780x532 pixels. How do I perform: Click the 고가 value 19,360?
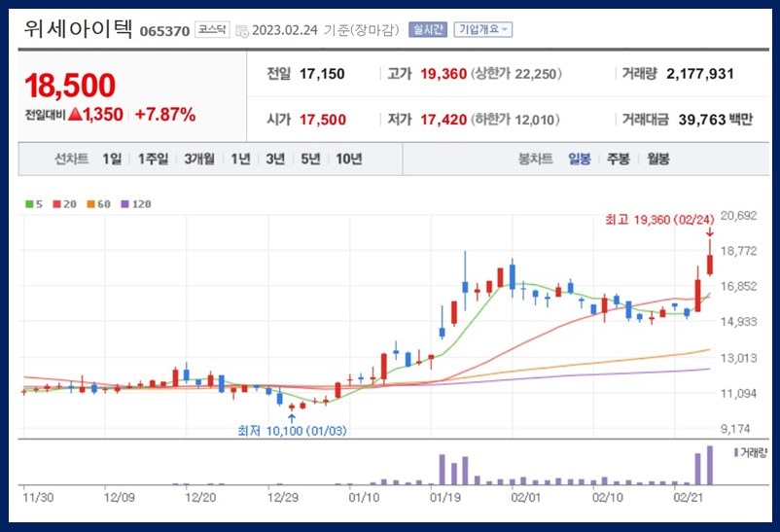pyautogui.click(x=443, y=74)
